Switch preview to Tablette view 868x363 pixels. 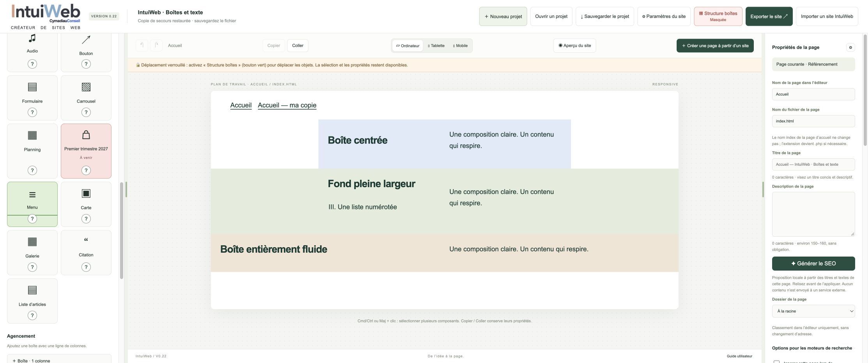click(436, 46)
